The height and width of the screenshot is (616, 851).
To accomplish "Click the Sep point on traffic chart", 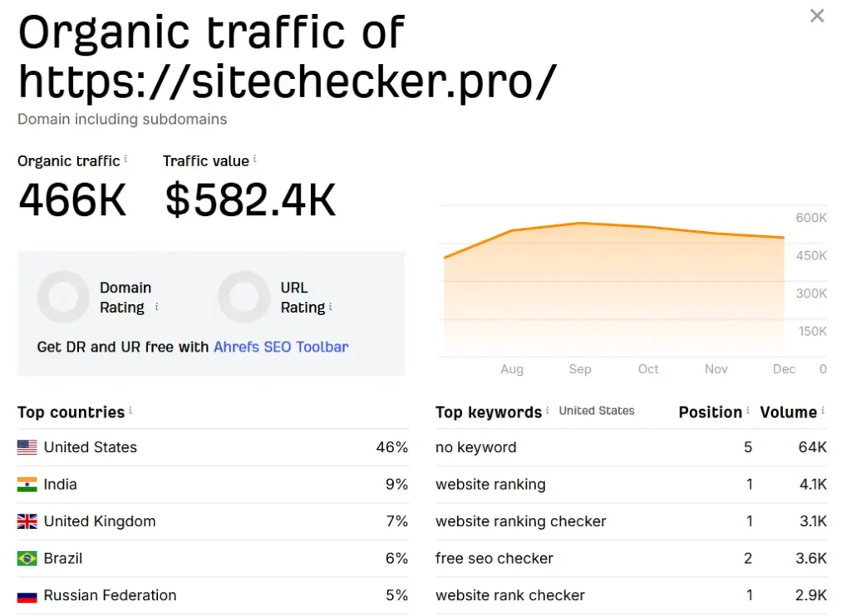I will point(580,223).
